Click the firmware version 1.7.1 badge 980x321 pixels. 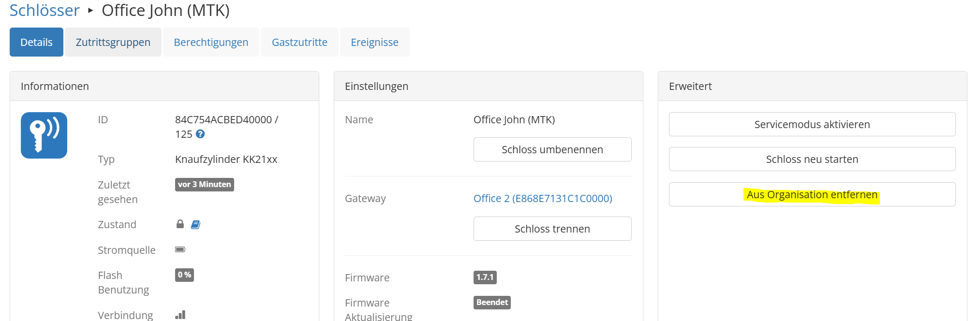(x=485, y=277)
